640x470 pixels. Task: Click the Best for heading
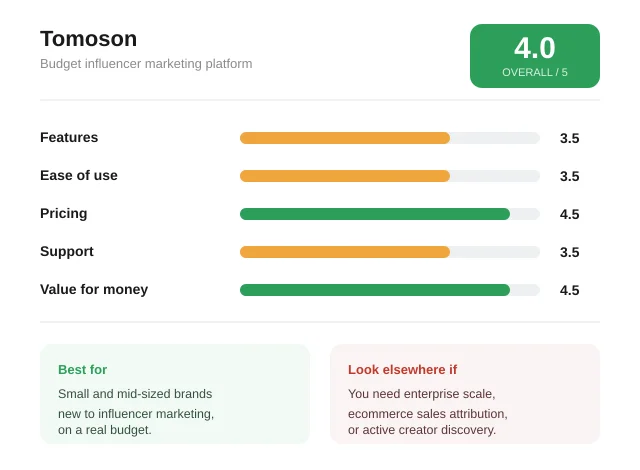82,370
